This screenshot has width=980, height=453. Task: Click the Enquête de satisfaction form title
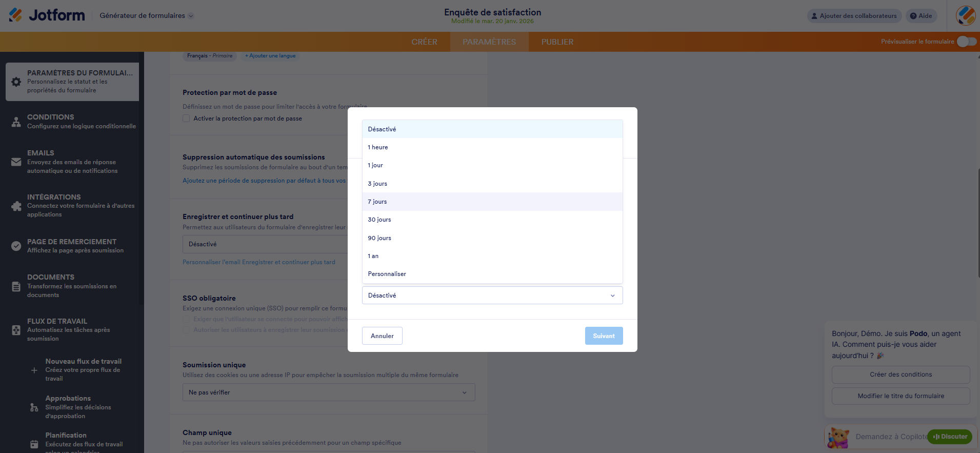(x=492, y=12)
